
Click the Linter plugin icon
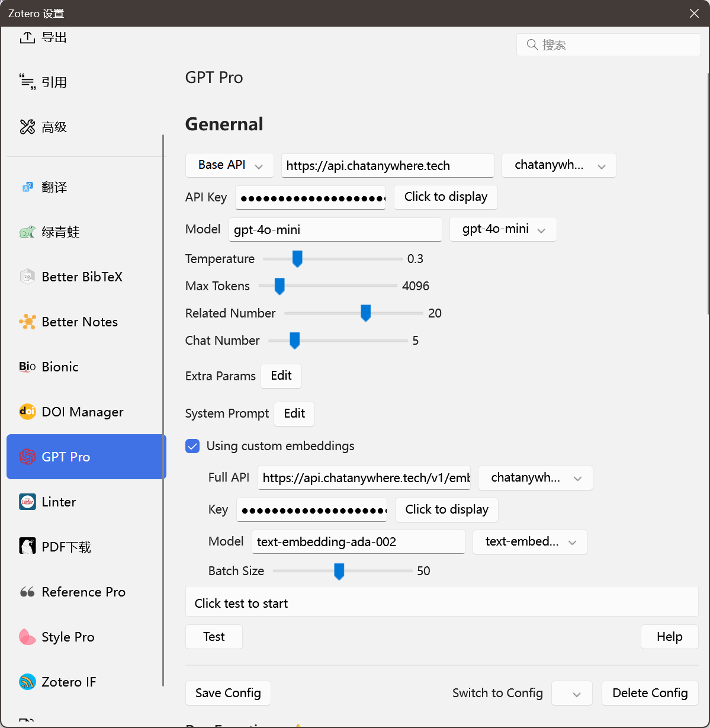(27, 502)
